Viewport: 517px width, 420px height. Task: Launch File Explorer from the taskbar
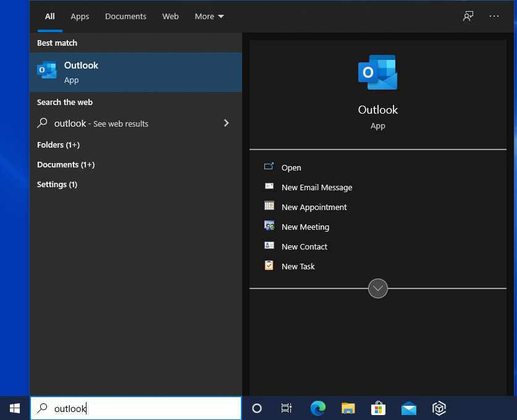tap(348, 408)
